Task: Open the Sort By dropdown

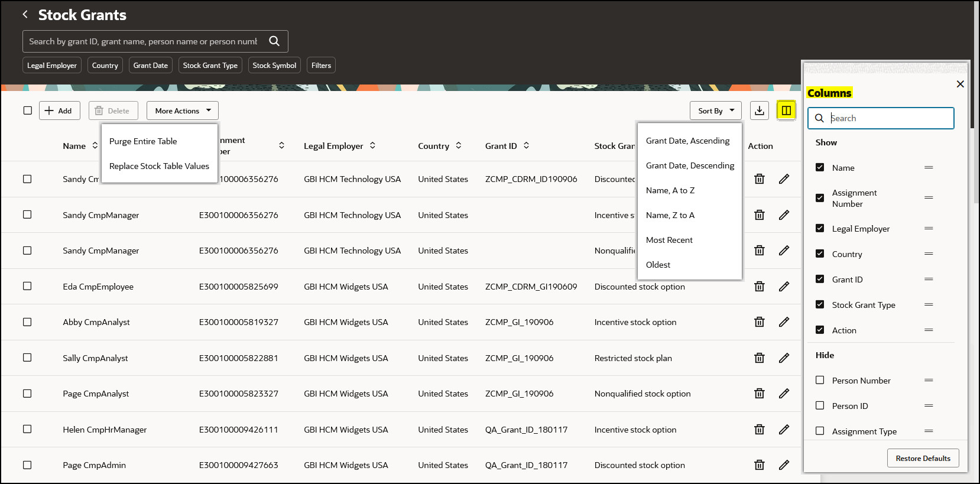Action: coord(716,111)
